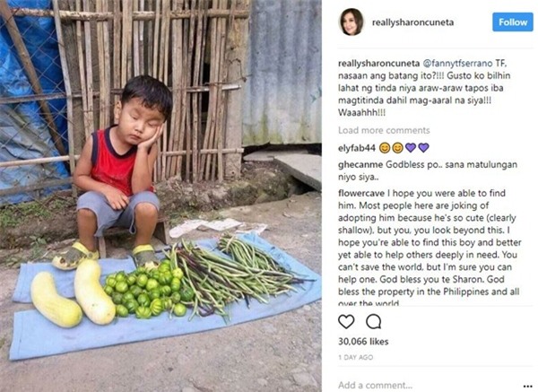Like the post with the heart icon

click(346, 321)
